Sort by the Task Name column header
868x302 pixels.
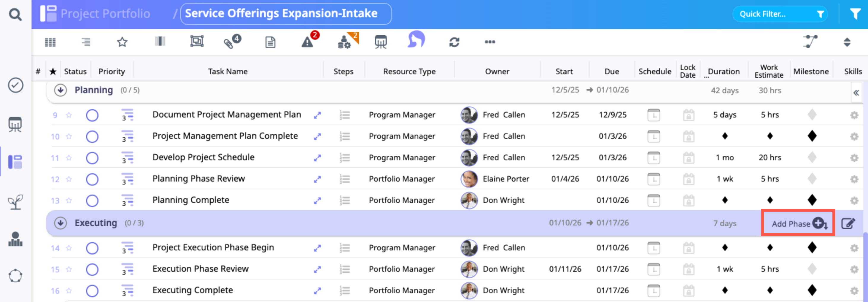click(228, 71)
